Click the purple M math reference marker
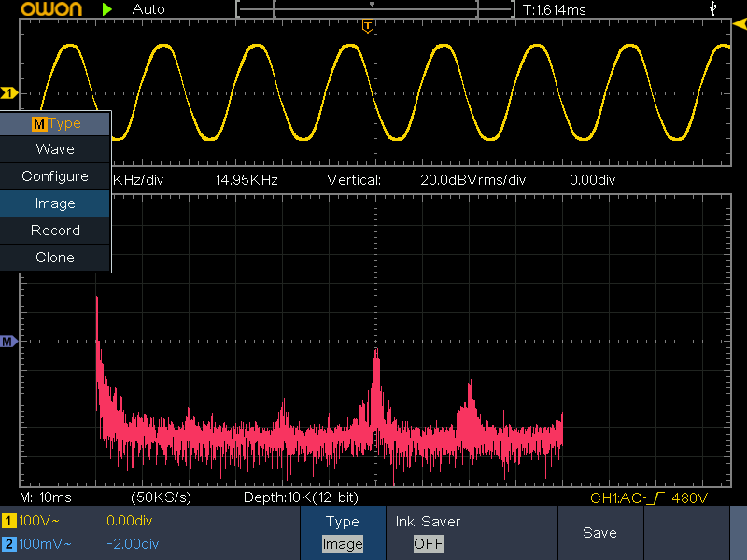The height and width of the screenshot is (560, 747). coord(9,343)
